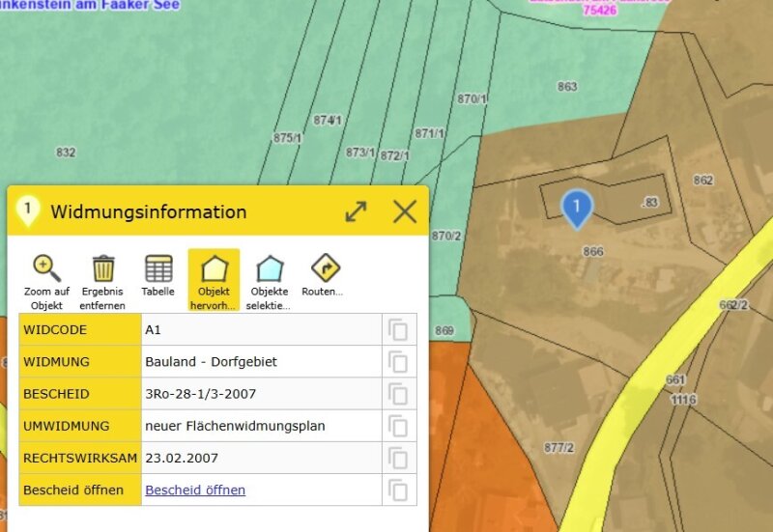
Task: Toggle the Objekt hervorheben highlight button
Action: [x=214, y=269]
